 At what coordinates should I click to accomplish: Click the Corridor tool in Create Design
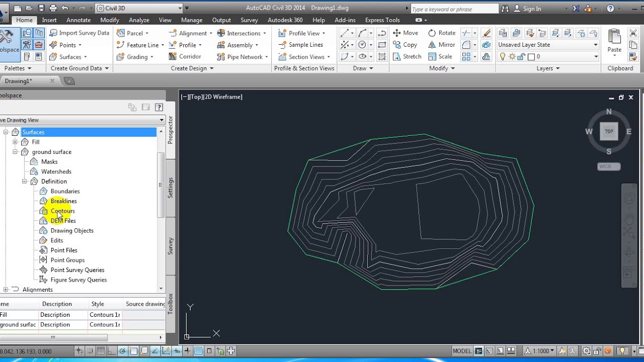tap(185, 56)
